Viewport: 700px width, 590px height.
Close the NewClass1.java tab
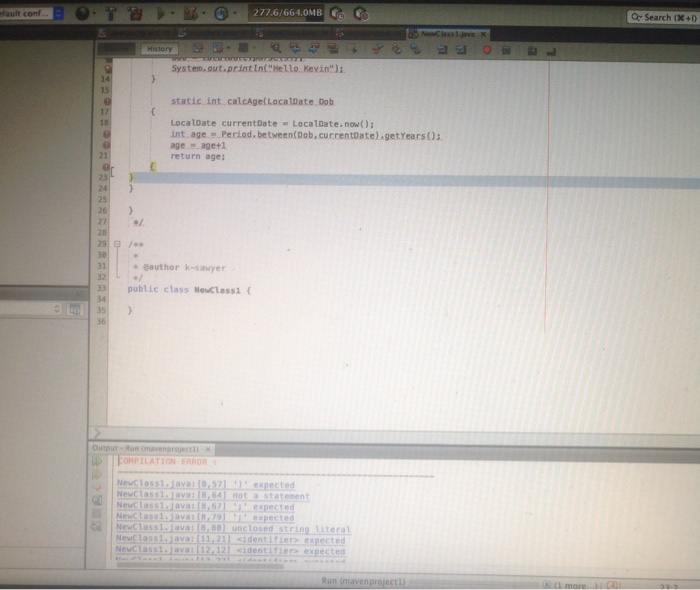click(483, 34)
